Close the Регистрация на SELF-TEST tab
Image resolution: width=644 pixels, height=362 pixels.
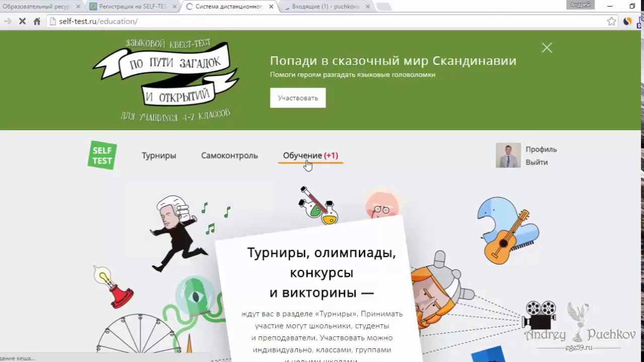tap(175, 7)
